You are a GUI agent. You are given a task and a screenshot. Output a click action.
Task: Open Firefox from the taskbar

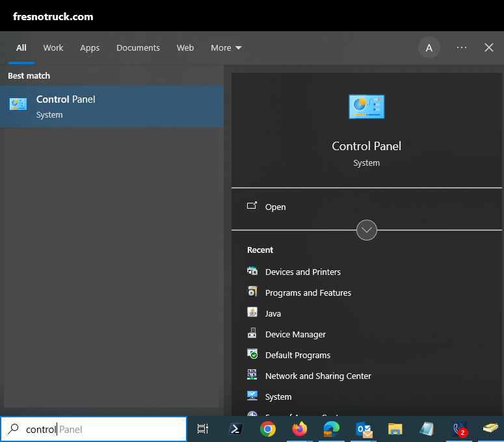300,429
